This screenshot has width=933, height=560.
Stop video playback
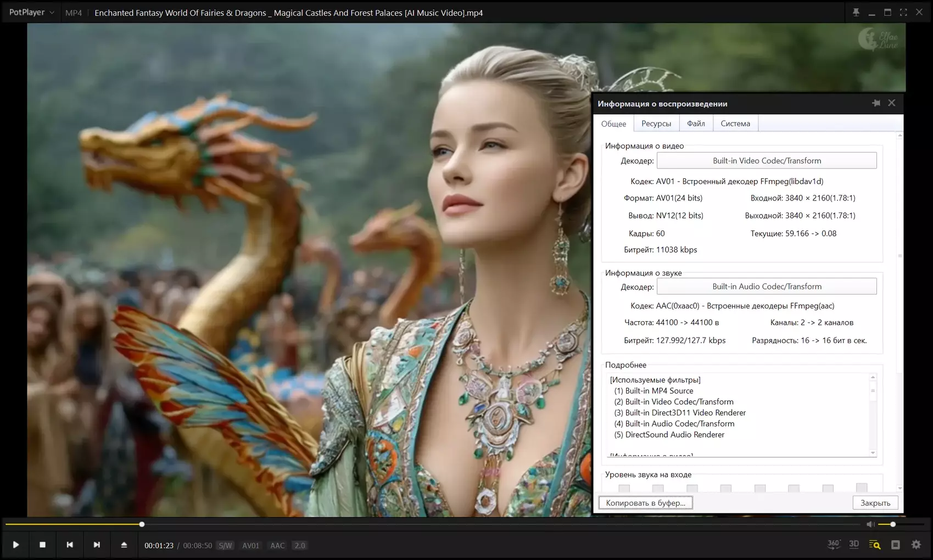(42, 545)
